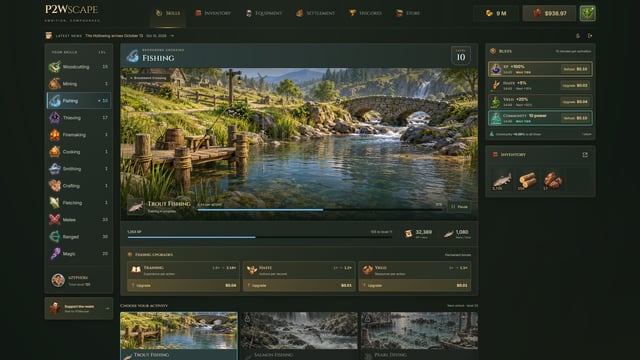
Task: Click the latest news scroll icon
Action: pos(49,36)
